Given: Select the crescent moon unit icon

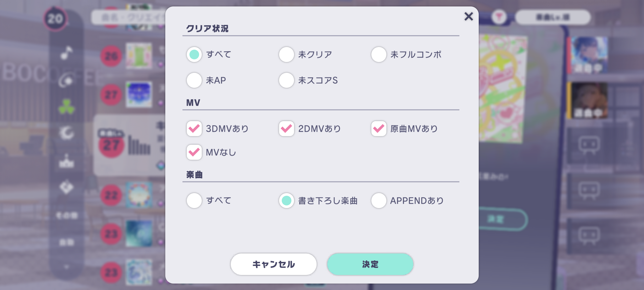Looking at the screenshot, I should click(x=66, y=133).
